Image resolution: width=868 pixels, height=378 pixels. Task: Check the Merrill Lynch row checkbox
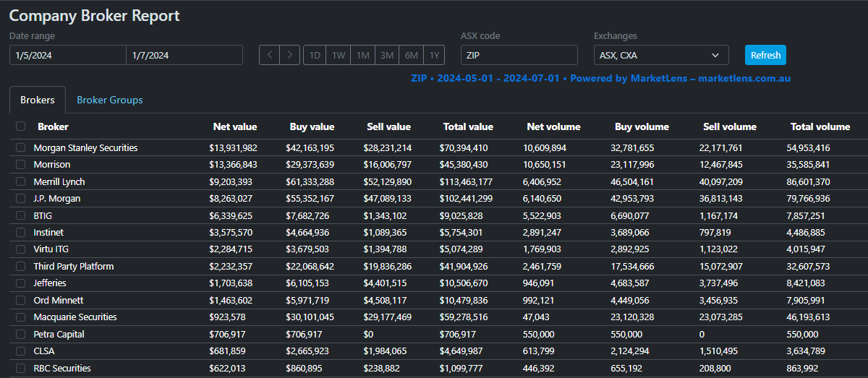pyautogui.click(x=20, y=181)
